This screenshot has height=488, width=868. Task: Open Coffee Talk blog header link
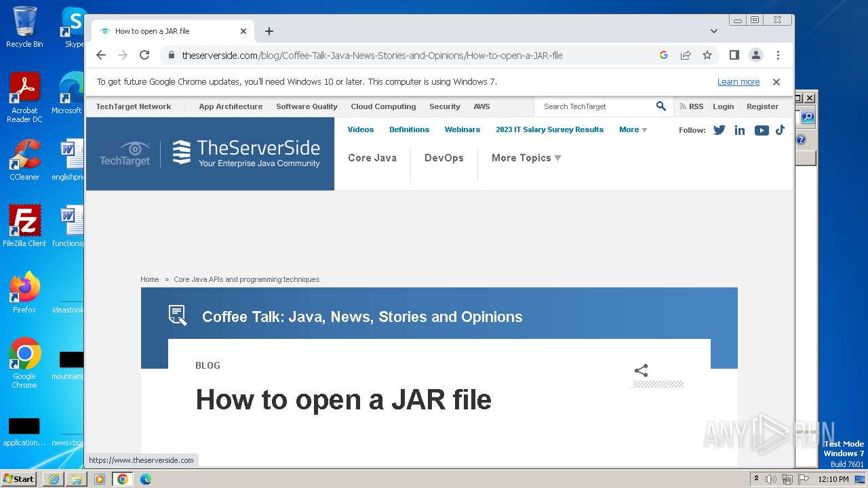pyautogui.click(x=362, y=317)
